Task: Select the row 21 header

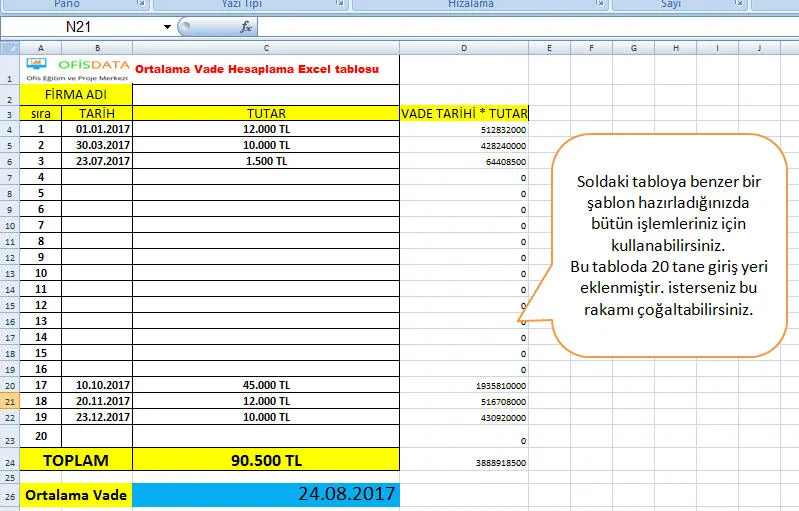Action: tap(10, 401)
